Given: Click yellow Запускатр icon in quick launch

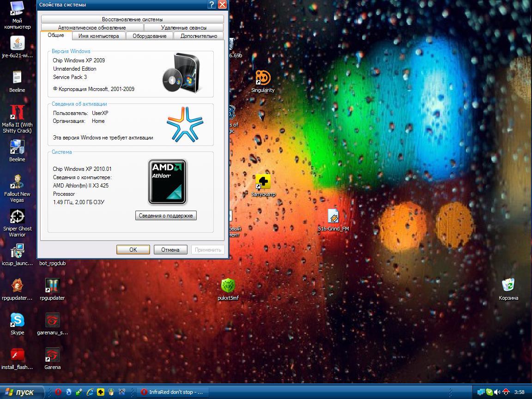Looking at the screenshot, I should pyautogui.click(x=100, y=392).
